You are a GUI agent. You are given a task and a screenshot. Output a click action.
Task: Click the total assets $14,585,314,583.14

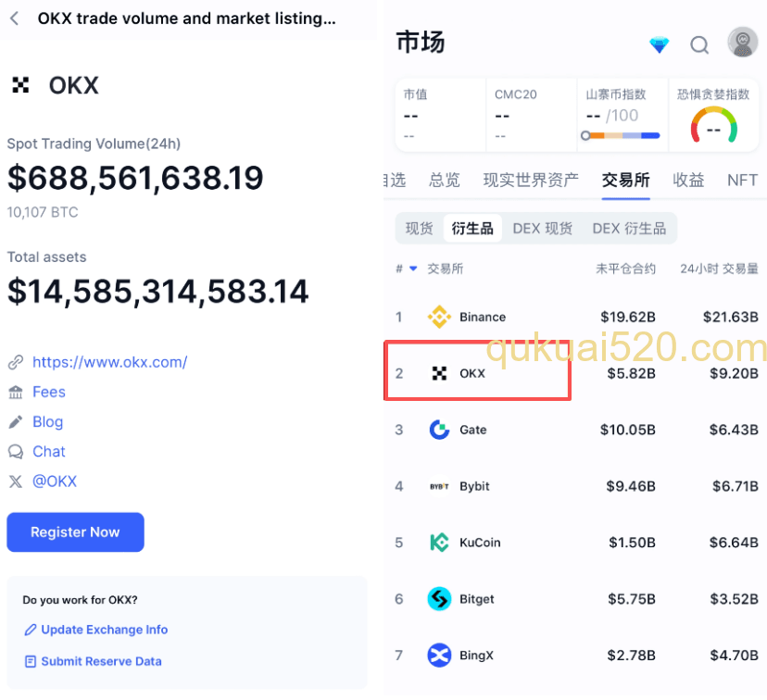[158, 292]
